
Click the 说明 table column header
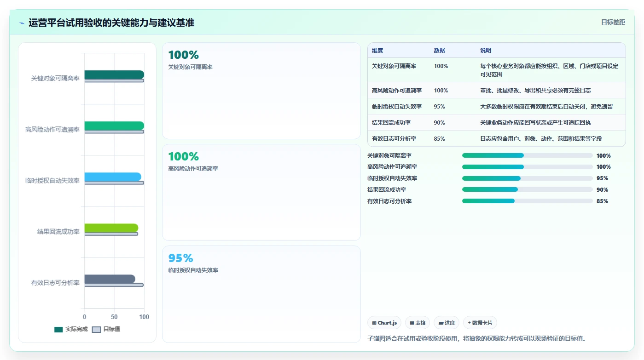[x=486, y=50]
